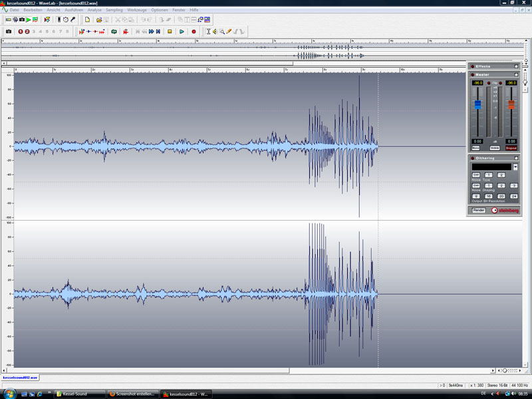Screen dimensions: 532x399
Task: Select the speaker play tool
Action: pos(215,31)
